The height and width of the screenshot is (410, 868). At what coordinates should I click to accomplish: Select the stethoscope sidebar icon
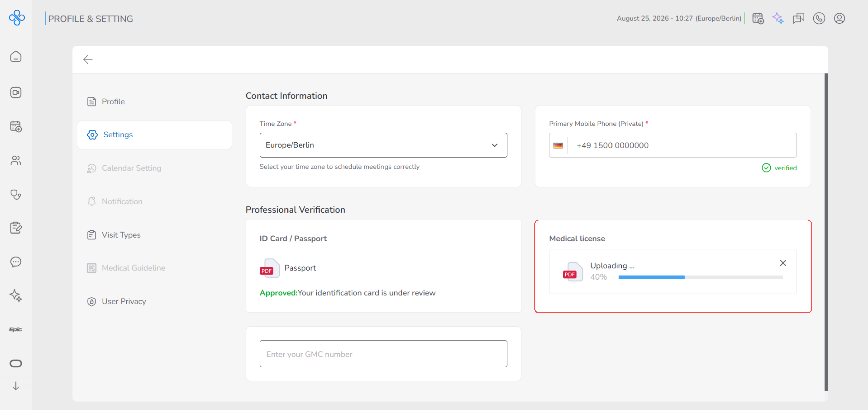pos(16,194)
